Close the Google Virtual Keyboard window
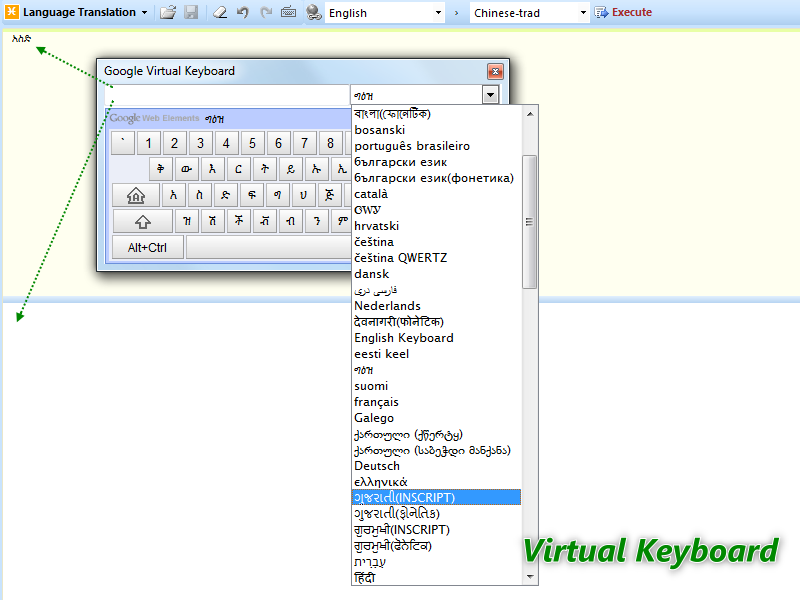Screen dimensions: 800x600 495,71
